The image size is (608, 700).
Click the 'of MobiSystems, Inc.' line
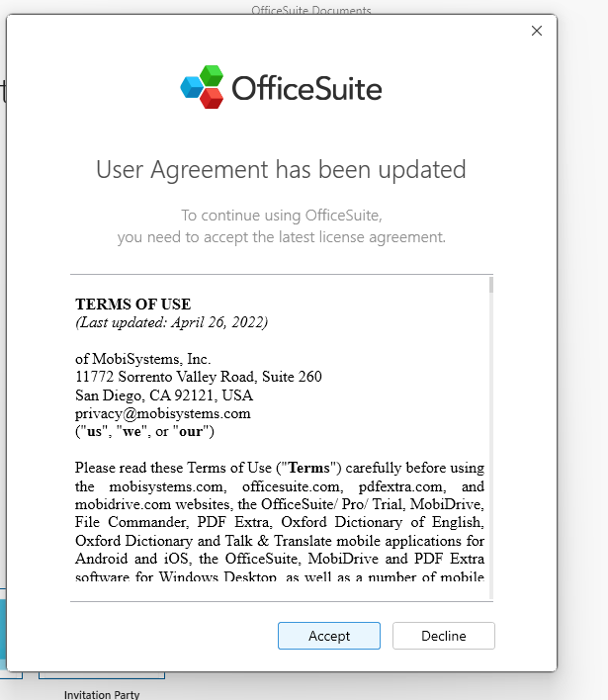pos(143,359)
